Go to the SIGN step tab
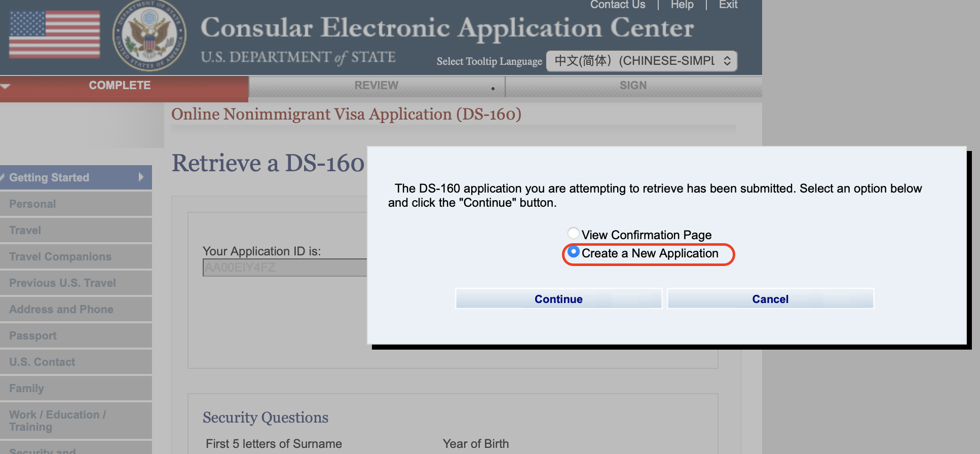The image size is (980, 454). tap(633, 86)
